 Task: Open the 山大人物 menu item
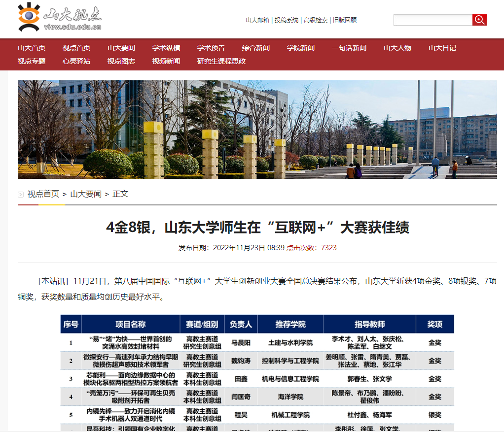[397, 48]
